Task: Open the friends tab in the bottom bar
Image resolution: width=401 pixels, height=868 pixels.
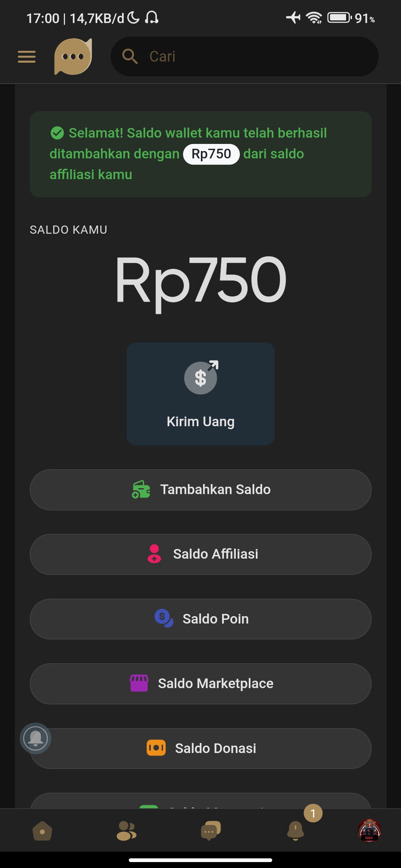Action: point(126,831)
